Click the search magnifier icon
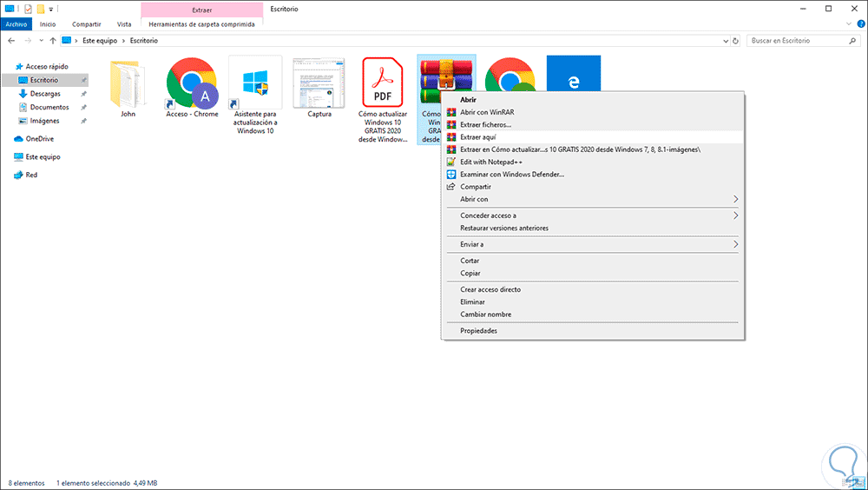Viewport: 868px width, 490px height. coord(852,41)
